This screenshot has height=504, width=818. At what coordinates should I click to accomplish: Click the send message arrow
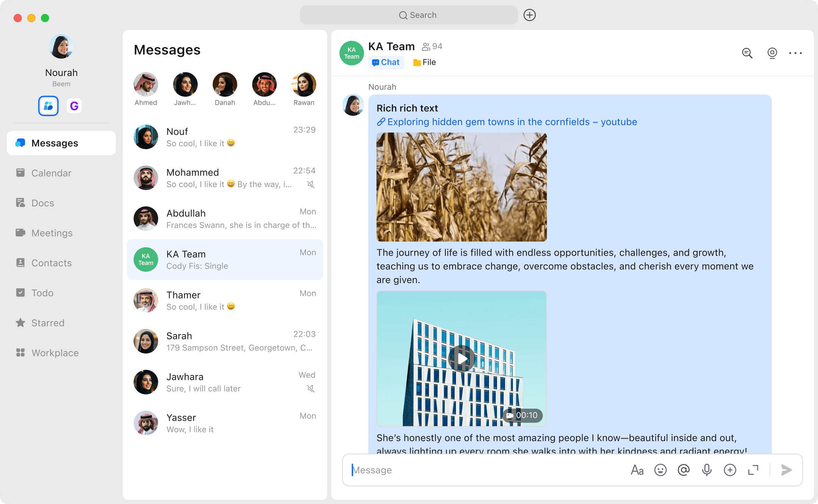coord(787,470)
